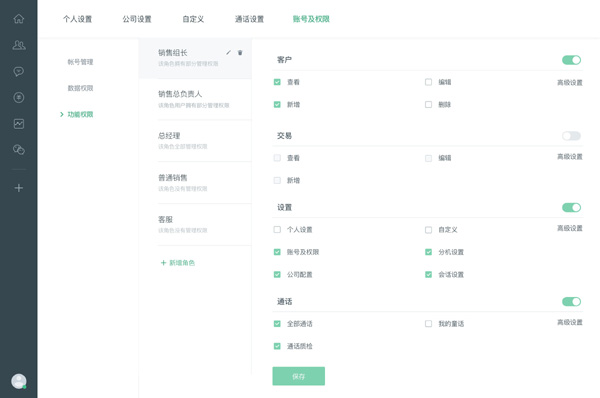Open the contacts people icon in sidebar

tap(19, 45)
